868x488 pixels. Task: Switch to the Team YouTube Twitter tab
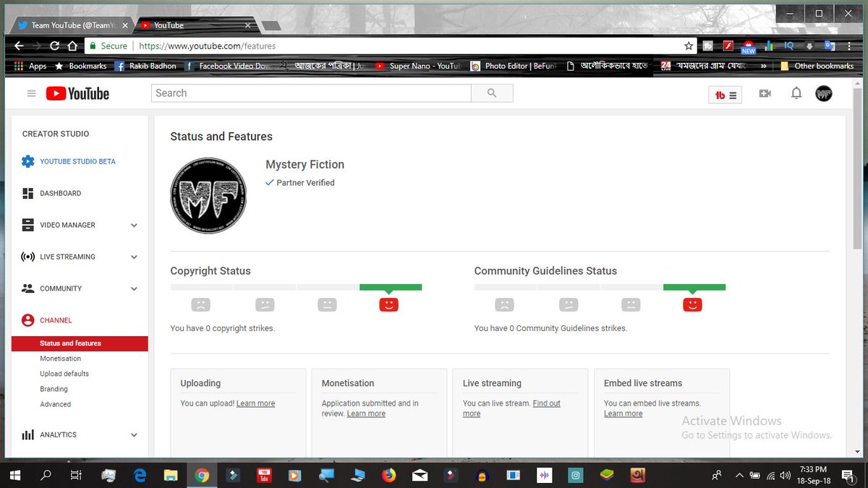(71, 25)
